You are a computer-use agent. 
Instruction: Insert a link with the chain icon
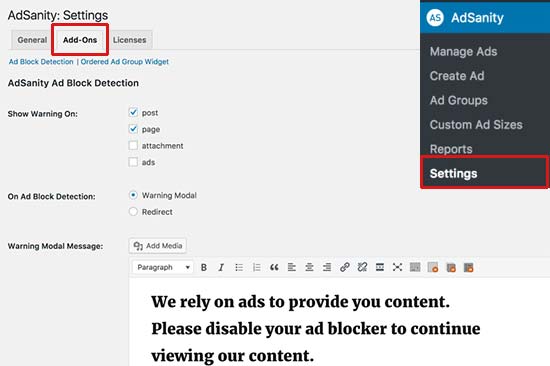coord(344,267)
